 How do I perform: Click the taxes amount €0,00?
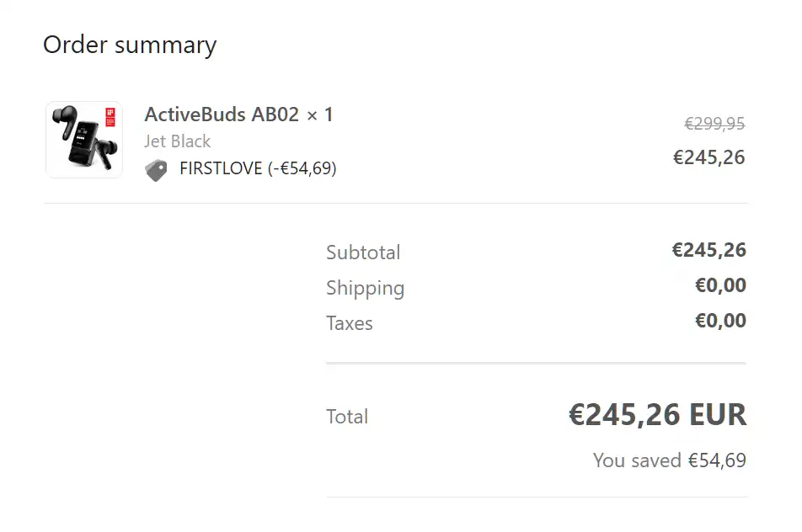[x=720, y=321]
